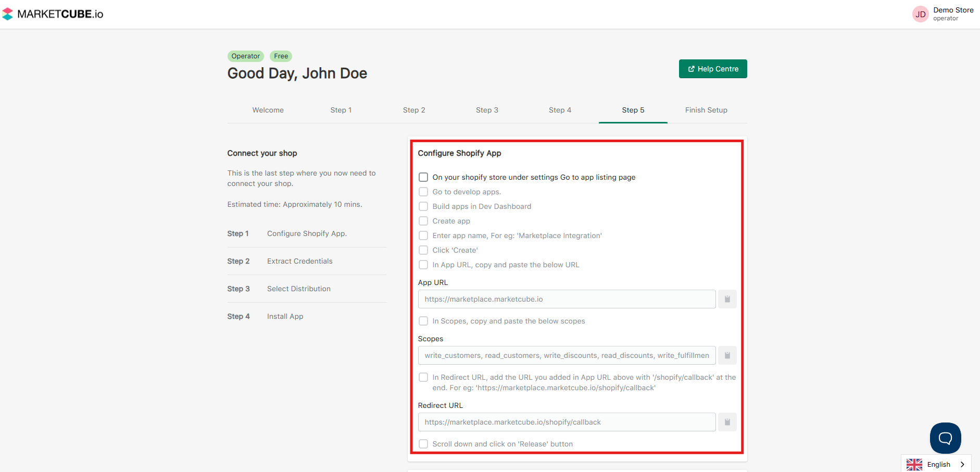
Task: Click the UK flag language icon
Action: point(914,465)
